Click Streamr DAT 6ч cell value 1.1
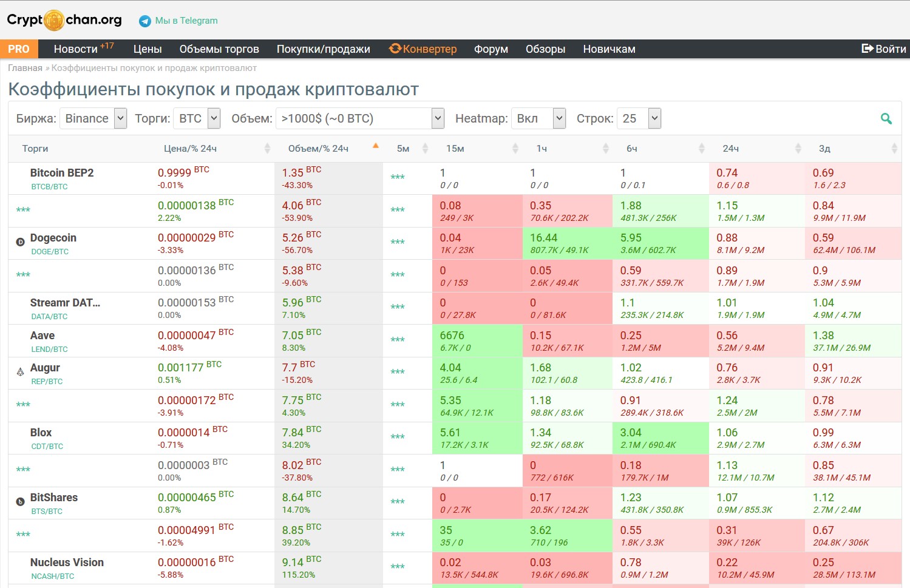Screen dimensions: 910x588 click(628, 303)
